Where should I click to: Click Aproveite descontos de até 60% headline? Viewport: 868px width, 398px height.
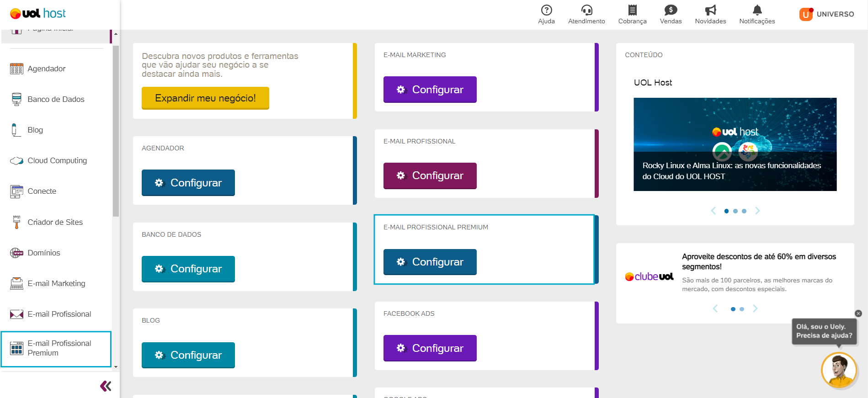[x=759, y=261]
